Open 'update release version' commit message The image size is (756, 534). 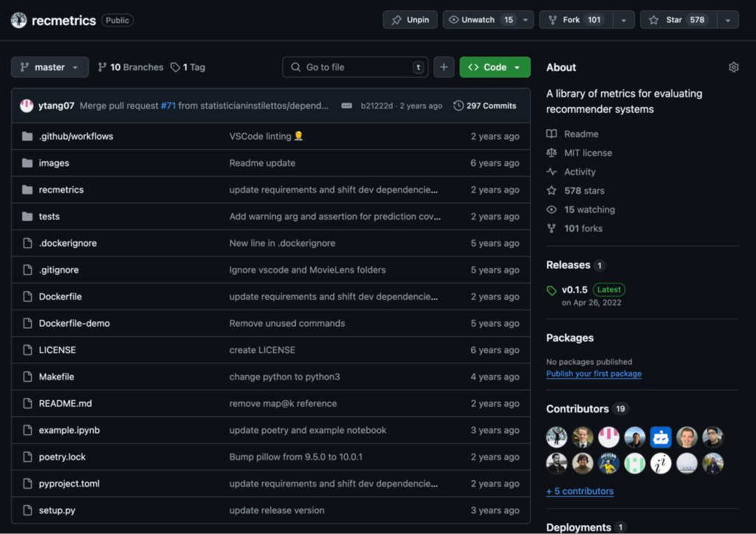point(277,510)
